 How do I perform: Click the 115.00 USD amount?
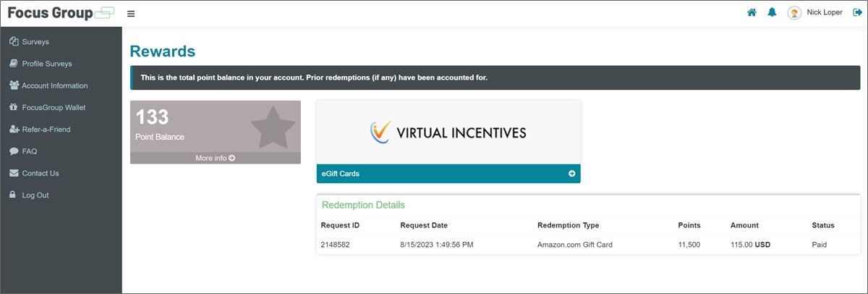click(751, 245)
